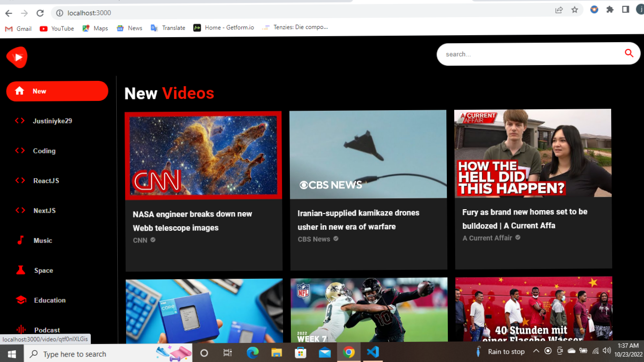Expand the hidden icons chevron in system tray
This screenshot has height=362, width=644.
coord(536,351)
